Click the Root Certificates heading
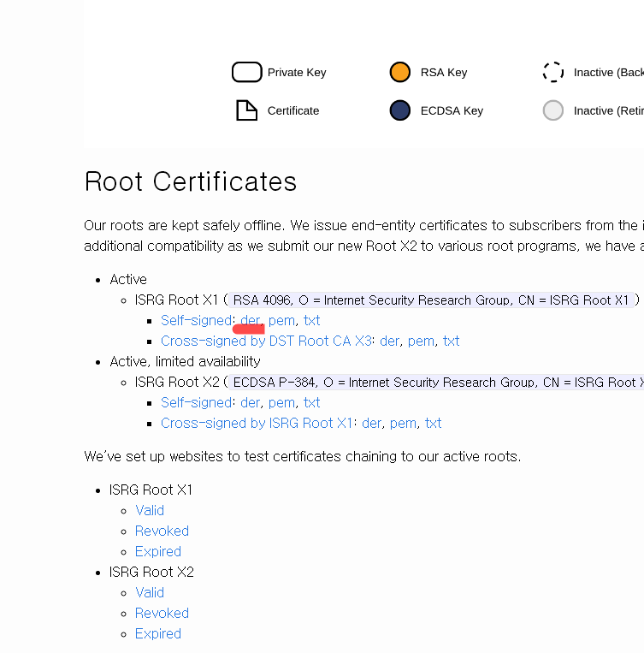Image resolution: width=644 pixels, height=653 pixels. (x=190, y=181)
